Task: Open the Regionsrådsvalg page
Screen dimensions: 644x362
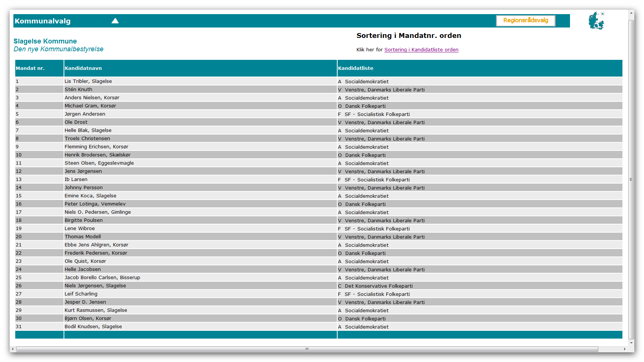Action: [525, 20]
